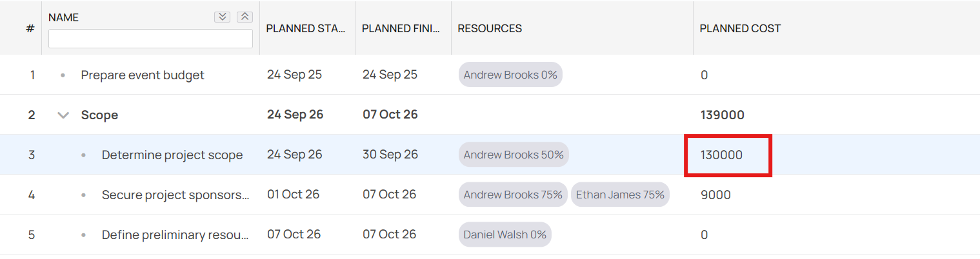Click the Planned Cost column header

tap(740, 28)
